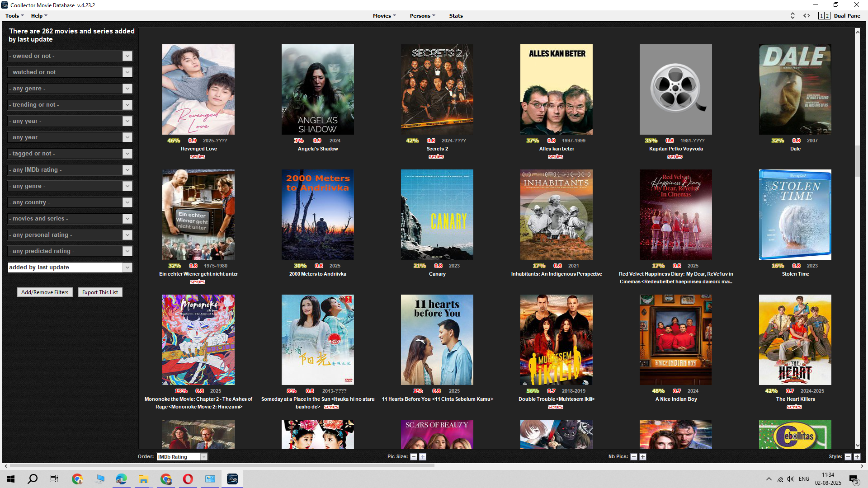The image size is (868, 488).
Task: Click 'A Nice Indian Boy' title
Action: click(676, 399)
